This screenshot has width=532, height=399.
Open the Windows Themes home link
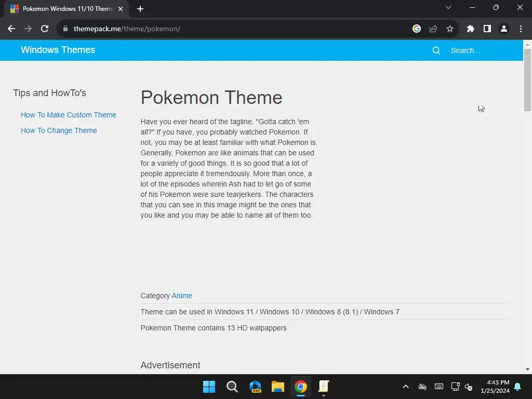[x=58, y=50]
